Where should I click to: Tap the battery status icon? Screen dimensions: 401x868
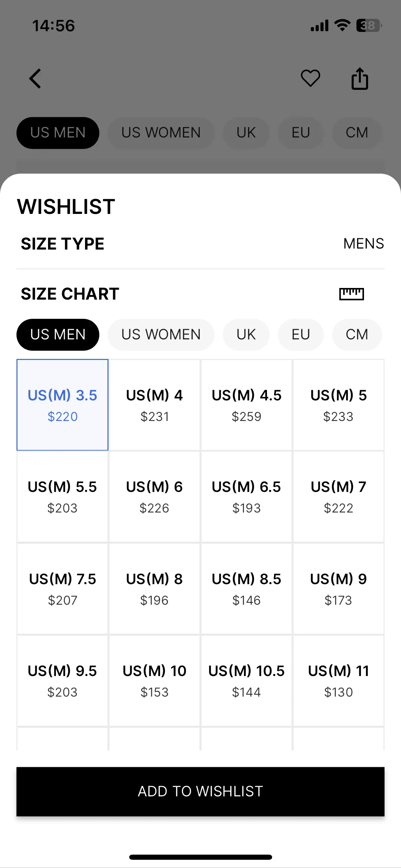tap(368, 25)
